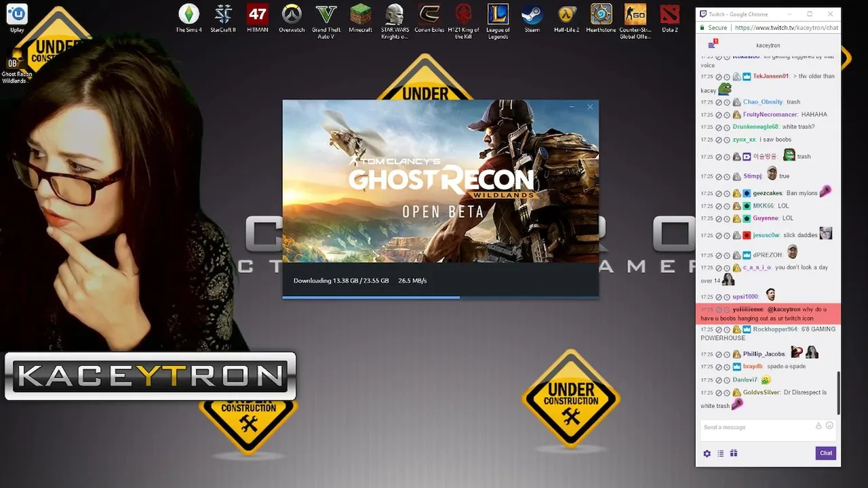Click the Secure padlock site info
The height and width of the screenshot is (488, 868).
click(x=713, y=28)
